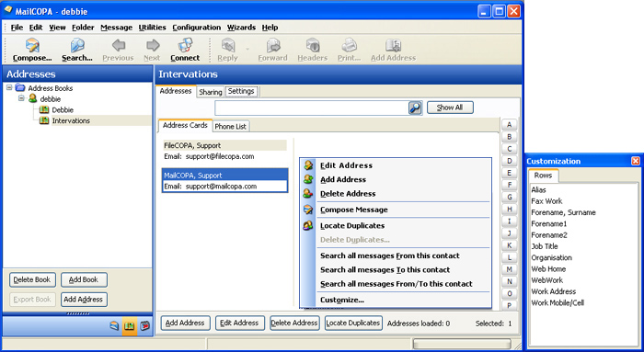Click the debbie user icon in tree
Viewport: 644px width, 352px height.
(x=33, y=98)
